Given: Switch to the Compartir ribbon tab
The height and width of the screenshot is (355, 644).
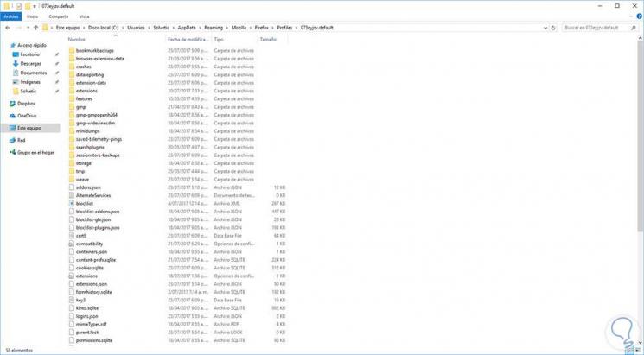Looking at the screenshot, I should pos(58,16).
